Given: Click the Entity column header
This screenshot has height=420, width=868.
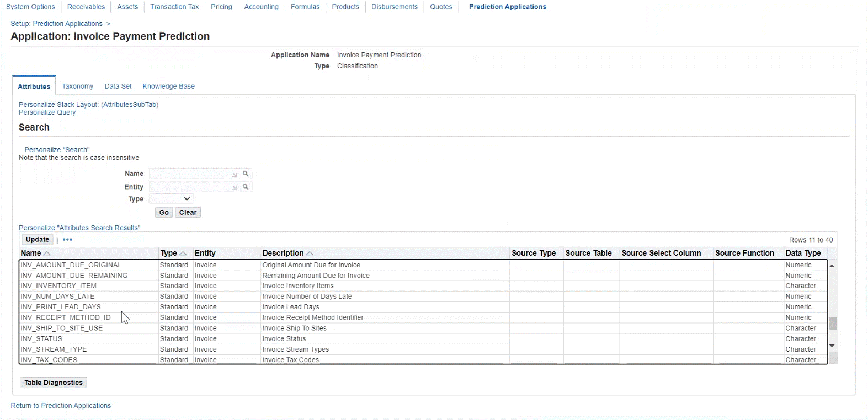Looking at the screenshot, I should tap(205, 254).
